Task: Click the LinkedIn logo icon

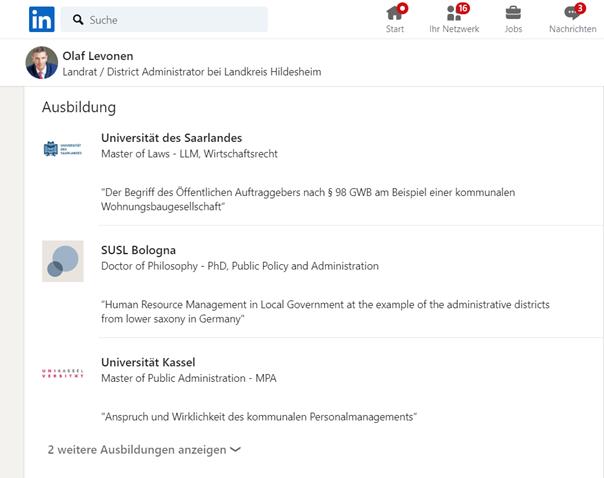Action: (x=41, y=19)
